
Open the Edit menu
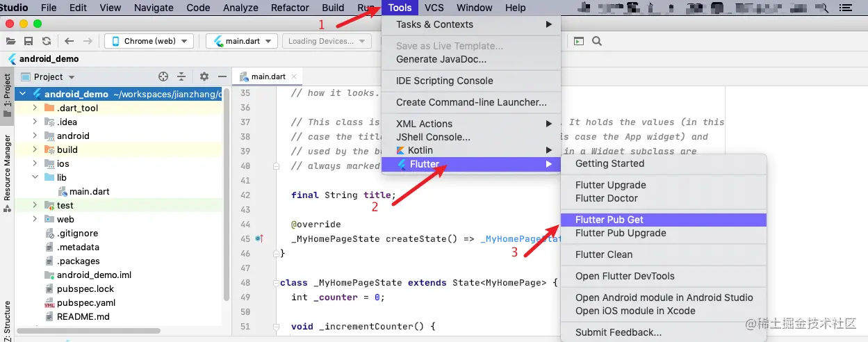click(79, 8)
